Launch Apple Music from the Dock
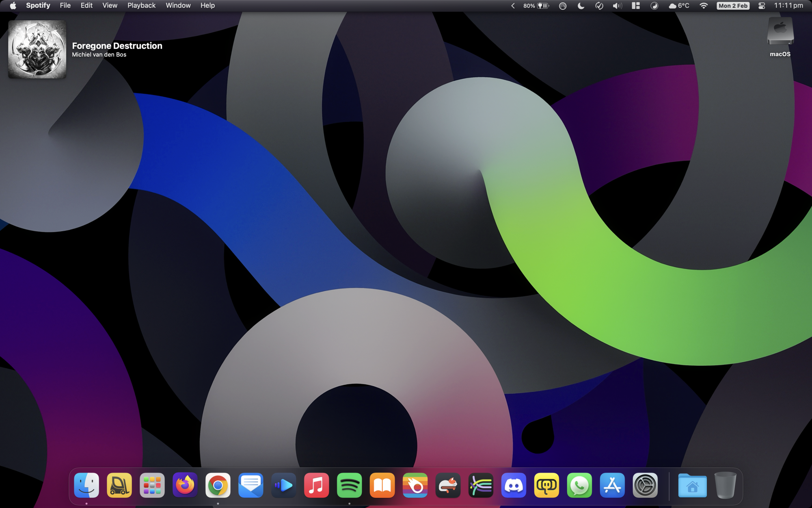The height and width of the screenshot is (508, 812). 317,485
